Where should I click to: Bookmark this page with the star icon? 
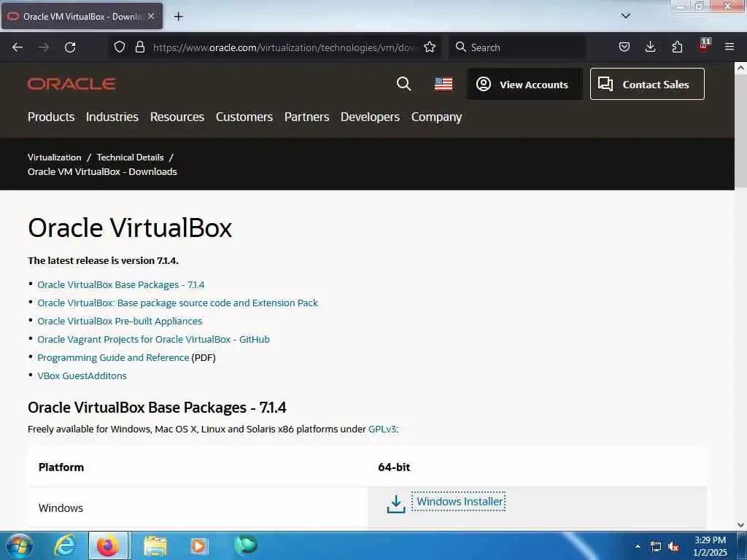pyautogui.click(x=430, y=47)
